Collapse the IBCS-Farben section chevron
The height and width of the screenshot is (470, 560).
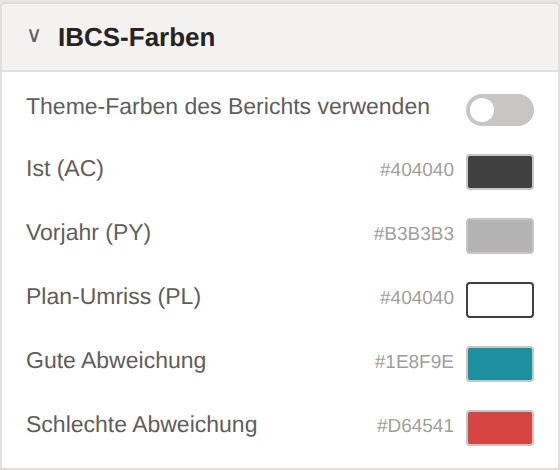(x=34, y=36)
